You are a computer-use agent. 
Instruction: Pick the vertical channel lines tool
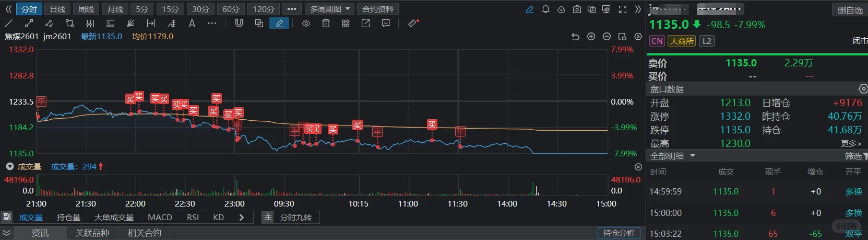(x=90, y=24)
